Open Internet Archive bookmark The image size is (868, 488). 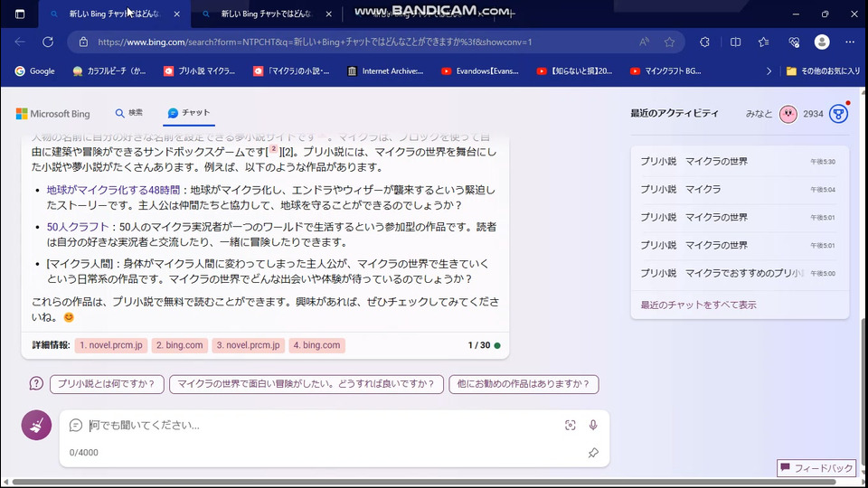pos(385,70)
